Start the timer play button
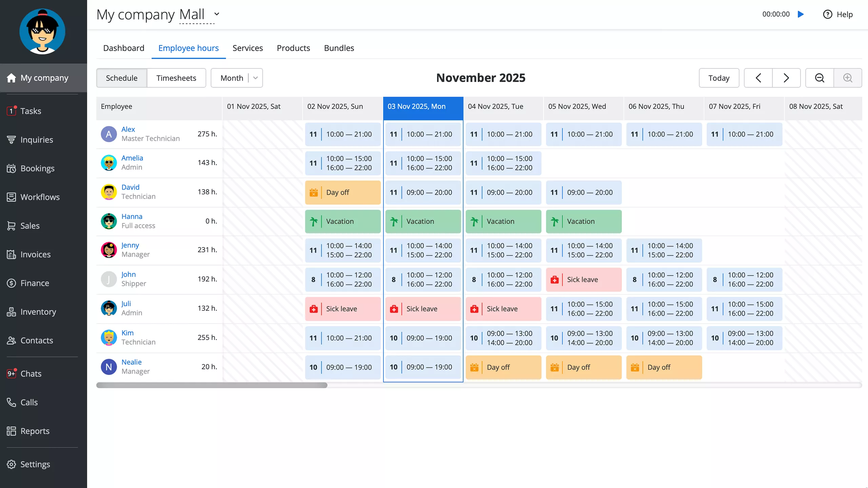The width and height of the screenshot is (868, 488). pyautogui.click(x=801, y=14)
